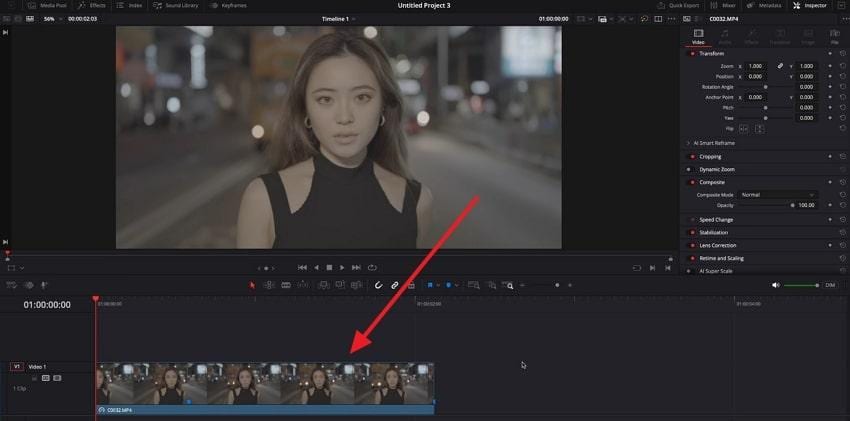The height and width of the screenshot is (421, 850).
Task: Select the File tab in Inspector
Action: [835, 37]
